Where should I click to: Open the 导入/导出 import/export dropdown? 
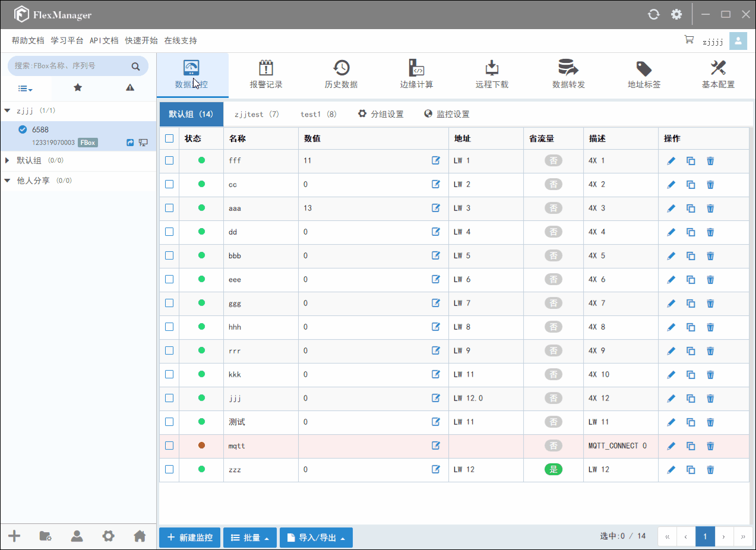316,538
